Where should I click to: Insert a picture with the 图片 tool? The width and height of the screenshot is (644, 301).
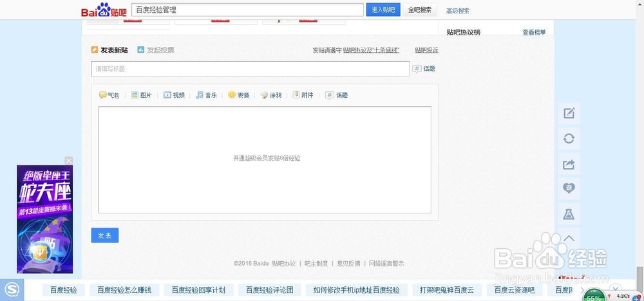[141, 95]
